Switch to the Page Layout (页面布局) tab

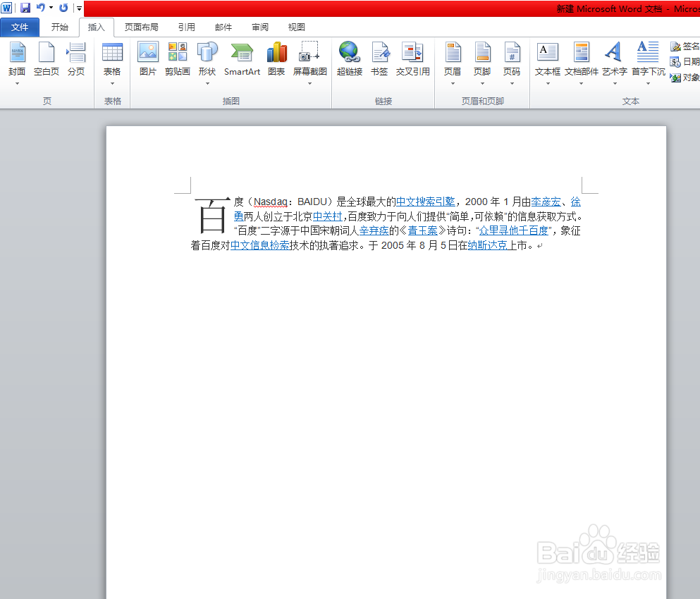pyautogui.click(x=141, y=27)
